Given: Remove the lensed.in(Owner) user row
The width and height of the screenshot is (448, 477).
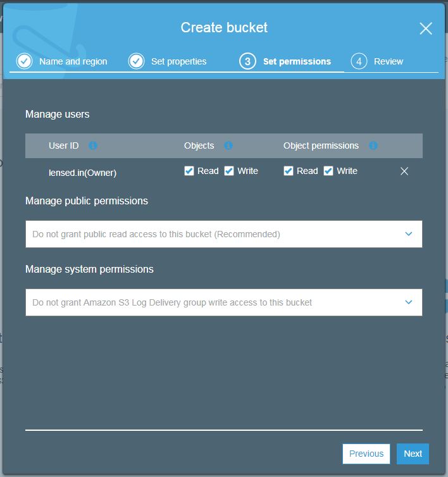Looking at the screenshot, I should tap(404, 171).
